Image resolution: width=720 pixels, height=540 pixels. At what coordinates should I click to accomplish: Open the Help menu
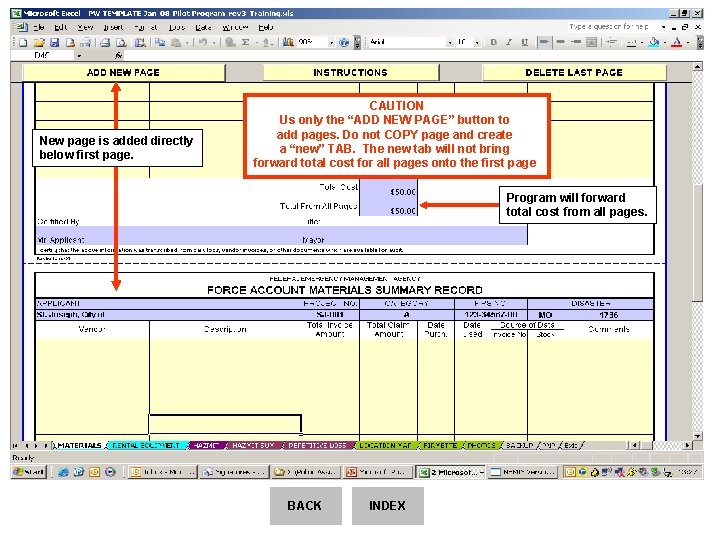tap(265, 27)
